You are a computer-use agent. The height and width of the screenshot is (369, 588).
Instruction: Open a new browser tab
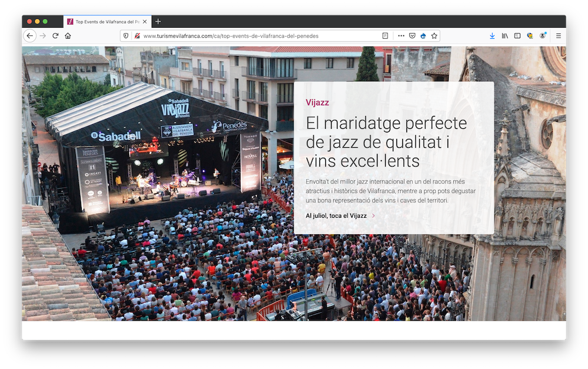click(158, 21)
